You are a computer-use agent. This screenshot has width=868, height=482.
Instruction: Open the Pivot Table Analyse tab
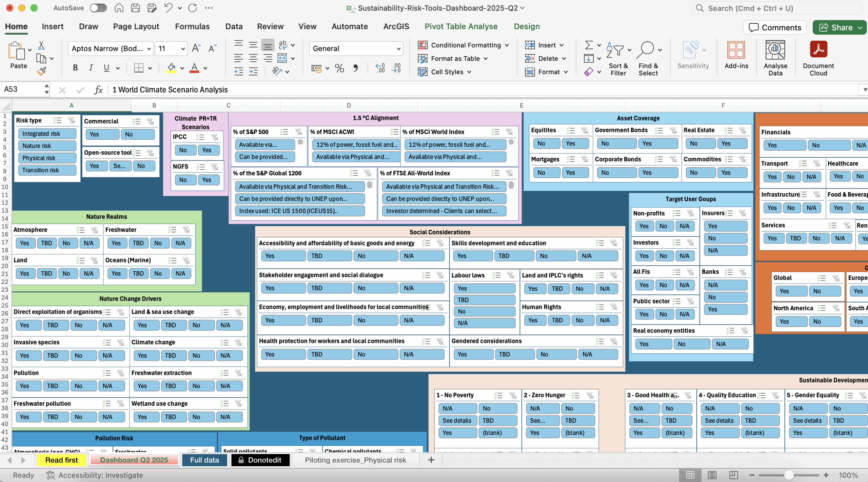[461, 26]
